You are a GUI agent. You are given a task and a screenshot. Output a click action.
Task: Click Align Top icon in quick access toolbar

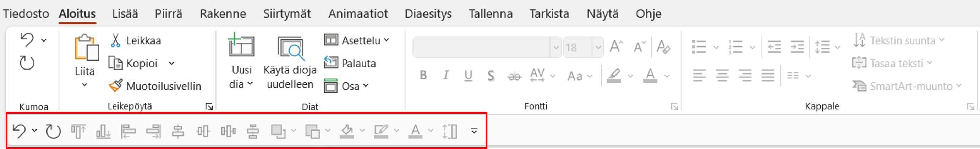coord(78,132)
